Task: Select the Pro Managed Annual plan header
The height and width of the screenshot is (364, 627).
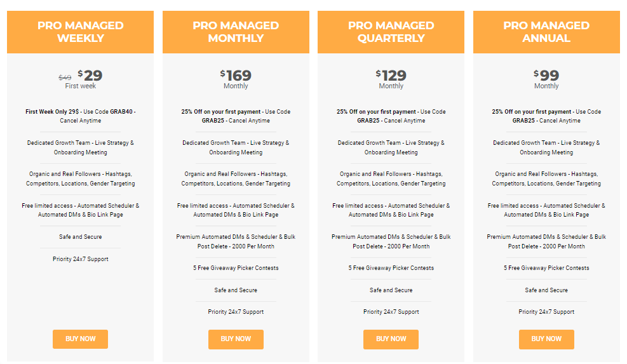Action: coord(546,32)
